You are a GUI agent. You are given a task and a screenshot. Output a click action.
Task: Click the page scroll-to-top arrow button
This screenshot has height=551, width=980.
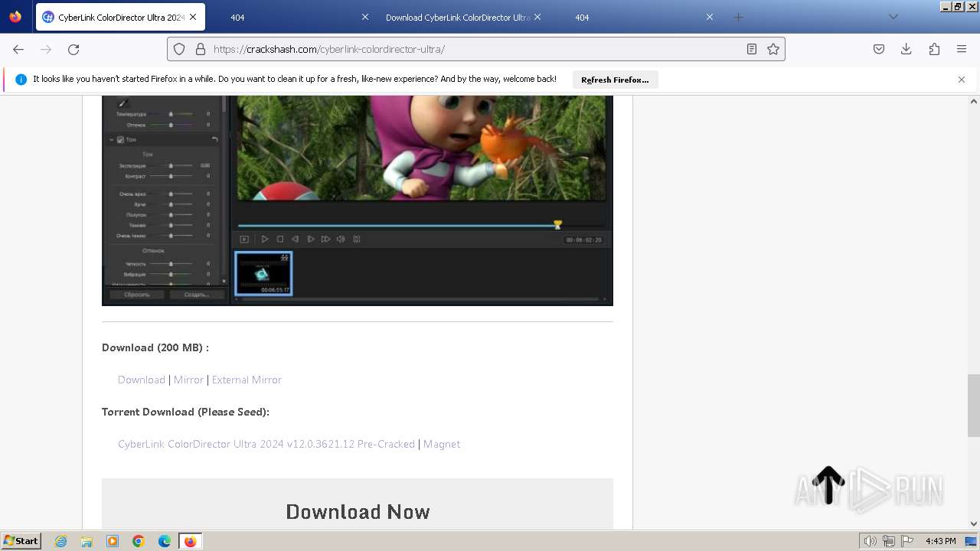(828, 486)
